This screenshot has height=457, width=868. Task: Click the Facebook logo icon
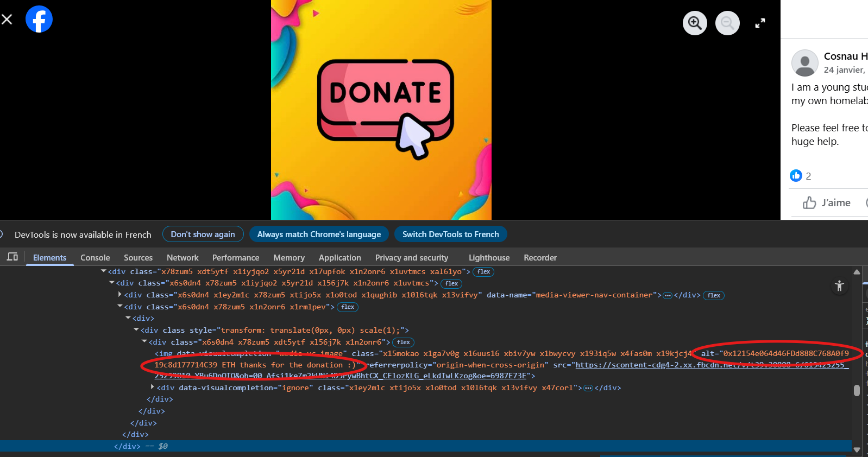(39, 20)
